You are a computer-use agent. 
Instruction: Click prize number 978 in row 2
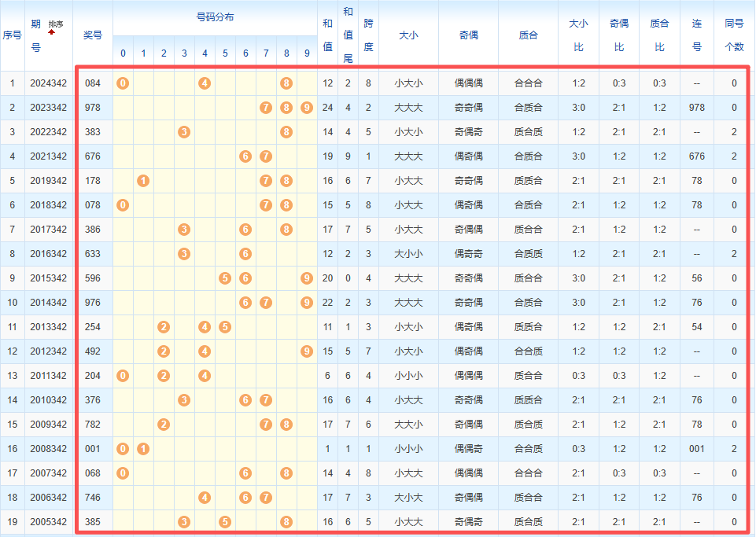pos(93,108)
